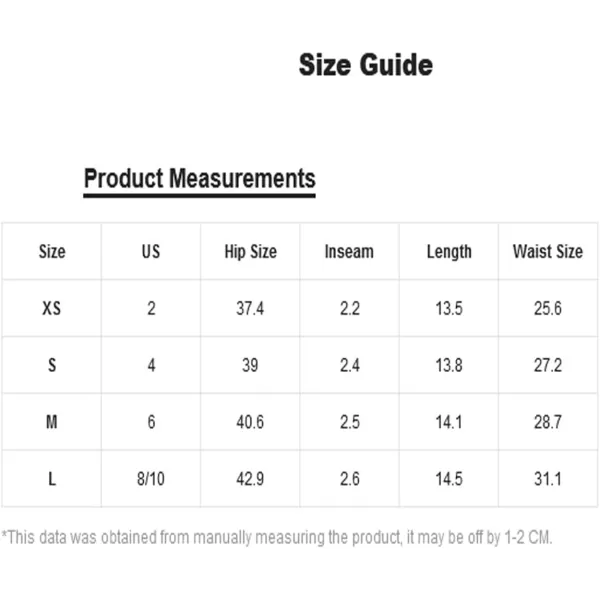Select the XS size row label
The width and height of the screenshot is (600, 600).
click(51, 308)
